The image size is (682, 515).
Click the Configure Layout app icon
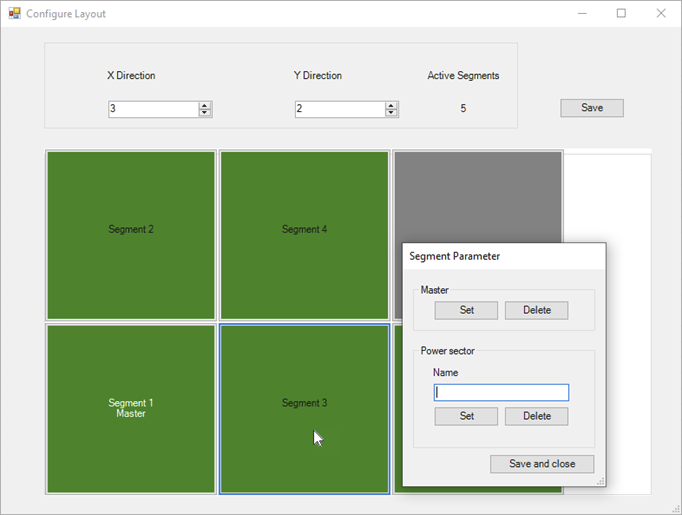point(14,13)
